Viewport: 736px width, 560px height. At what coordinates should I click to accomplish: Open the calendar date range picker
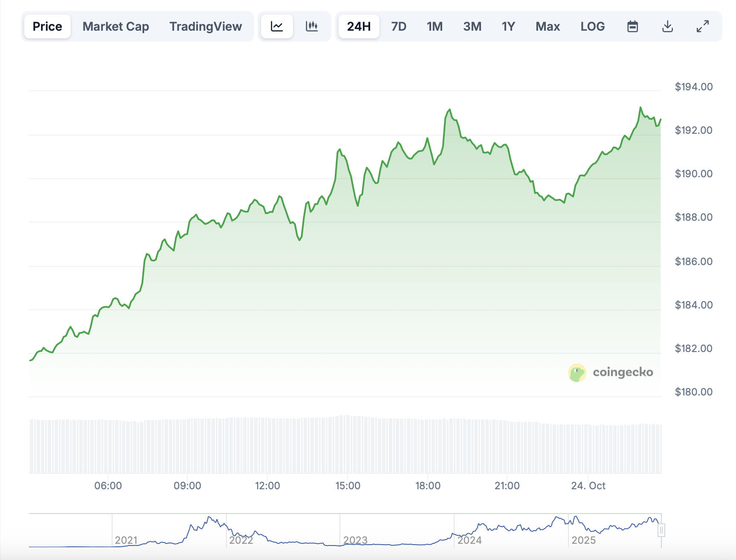point(632,26)
